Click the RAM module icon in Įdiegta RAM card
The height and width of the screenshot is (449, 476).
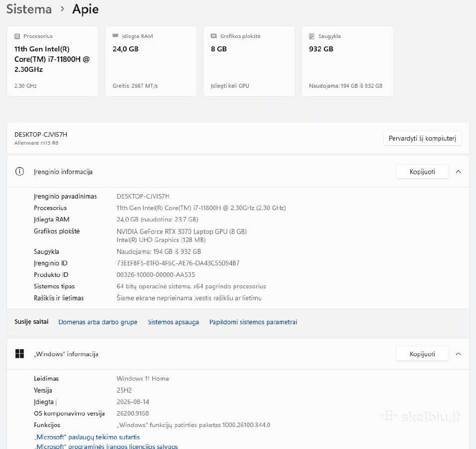[115, 36]
